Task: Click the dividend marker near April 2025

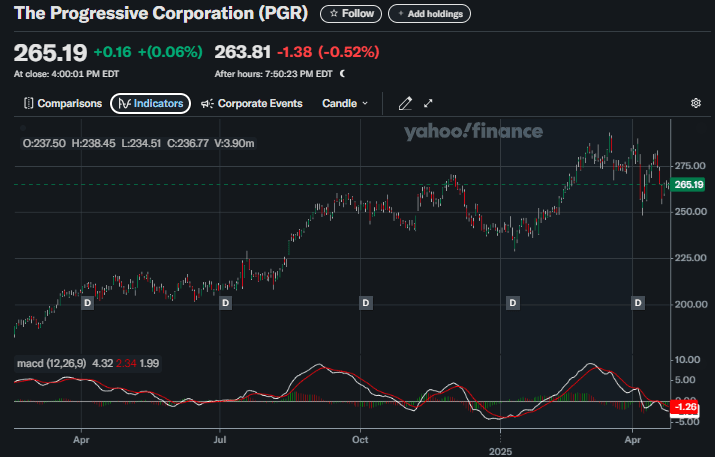Action: 637,302
